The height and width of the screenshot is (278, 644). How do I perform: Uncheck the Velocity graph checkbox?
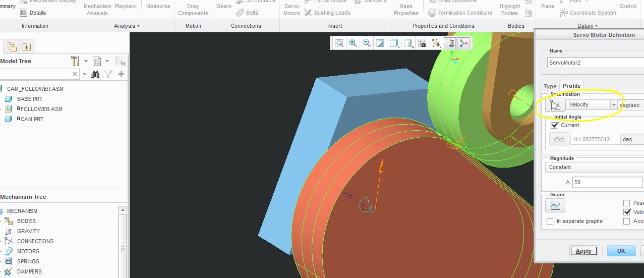tap(627, 212)
